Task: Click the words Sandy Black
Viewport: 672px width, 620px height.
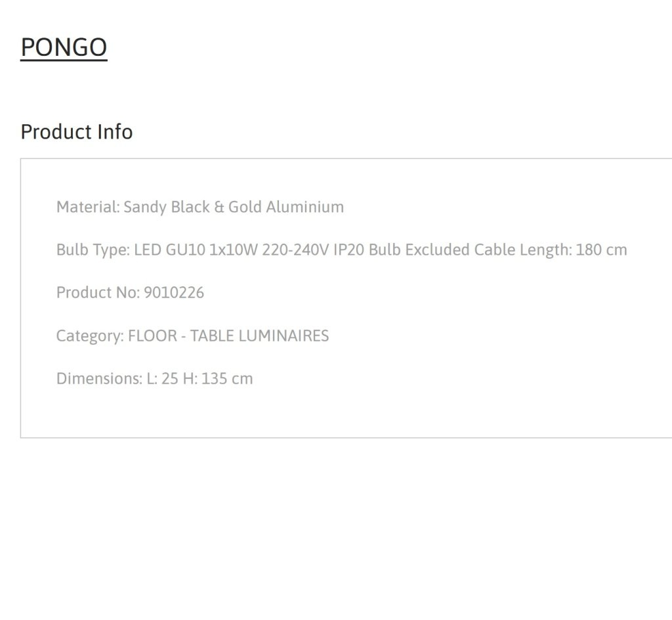Action: [167, 207]
